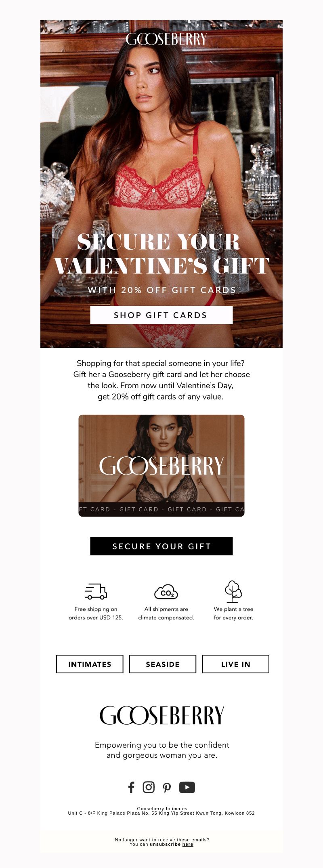Click 'All shipments are climate compensated' text

tap(166, 613)
